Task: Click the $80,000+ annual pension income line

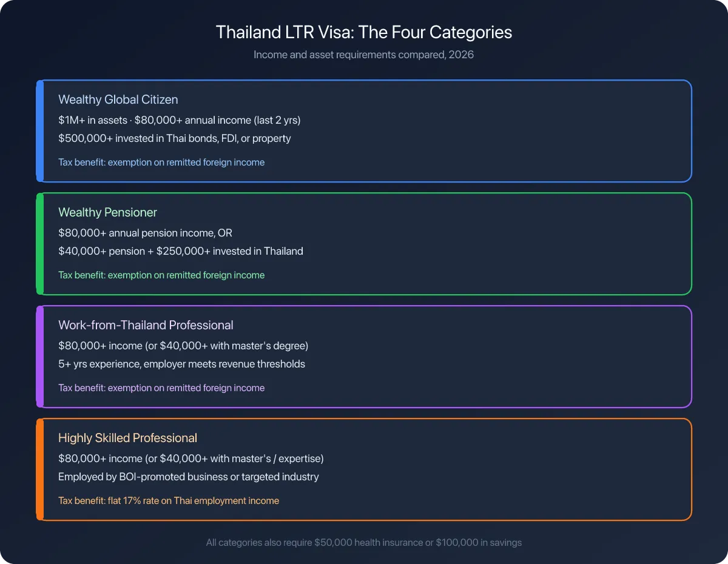Action: coord(145,233)
